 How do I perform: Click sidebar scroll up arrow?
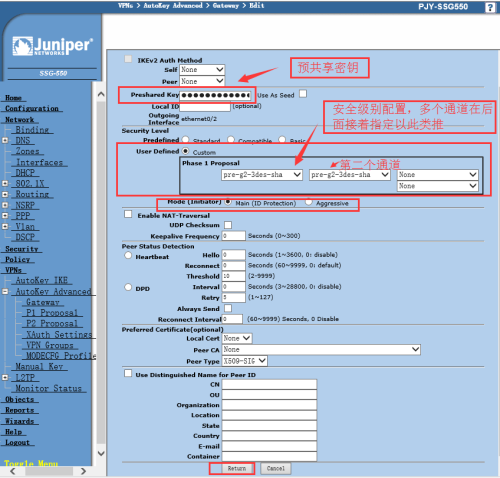point(101,95)
